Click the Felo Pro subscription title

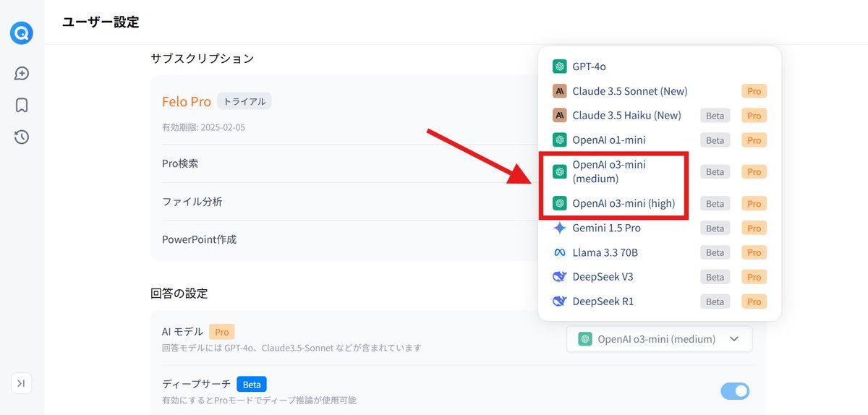pyautogui.click(x=187, y=102)
